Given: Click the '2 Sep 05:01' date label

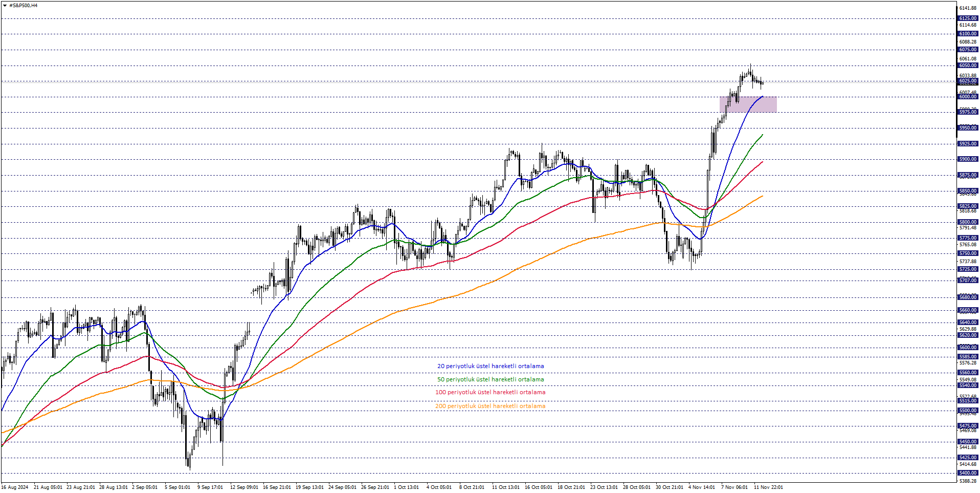Looking at the screenshot, I should (x=145, y=487).
